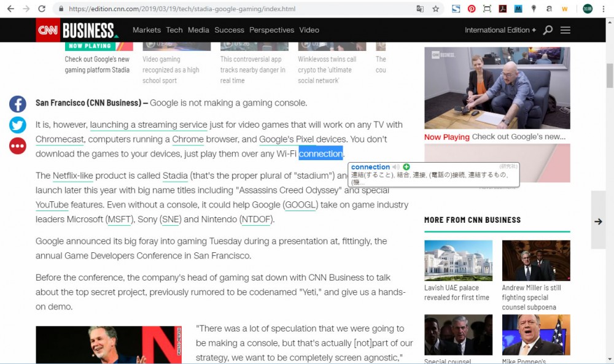This screenshot has width=614, height=364.
Task: Open the Now Playing sidebar video
Action: [497, 88]
